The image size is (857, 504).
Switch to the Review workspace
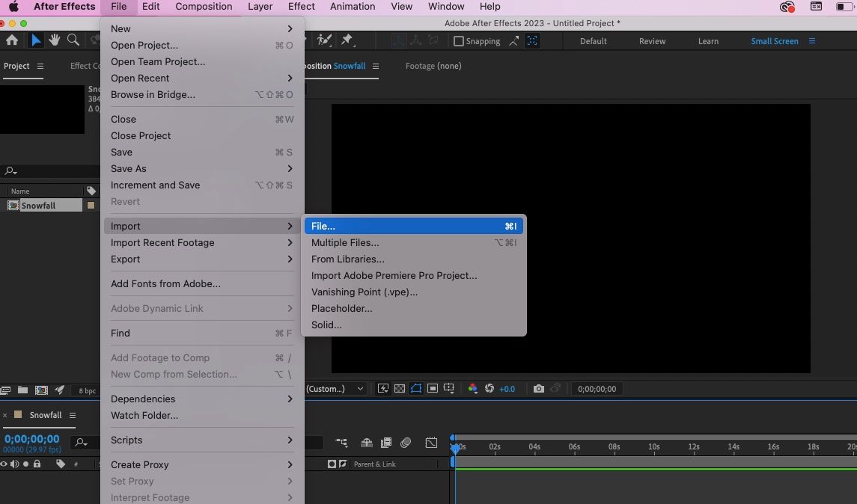[x=652, y=41]
